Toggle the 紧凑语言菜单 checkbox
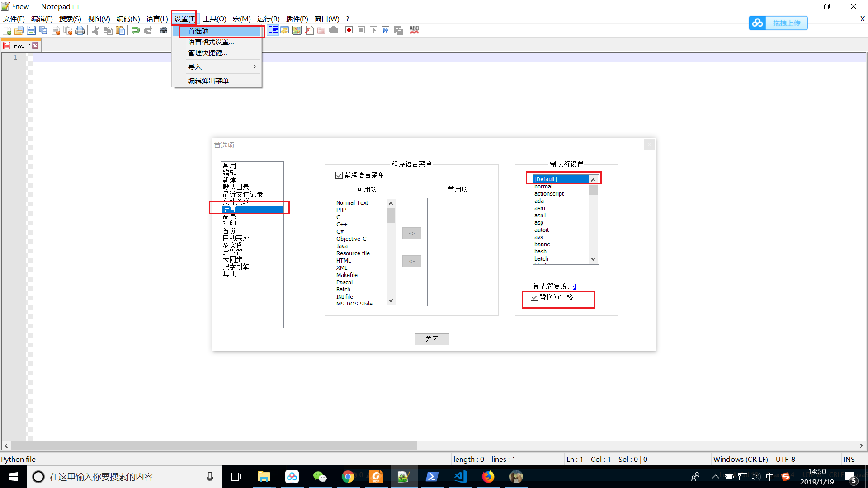The image size is (868, 488). coord(339,175)
